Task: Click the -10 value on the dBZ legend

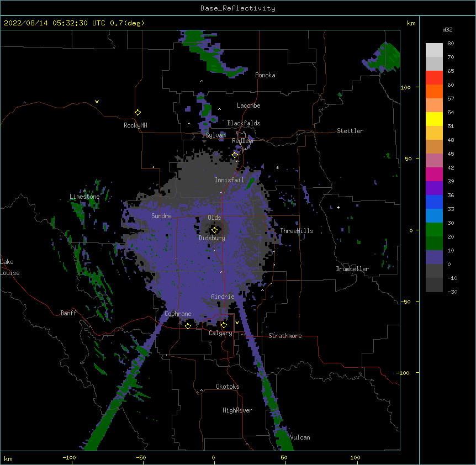Action: point(452,278)
